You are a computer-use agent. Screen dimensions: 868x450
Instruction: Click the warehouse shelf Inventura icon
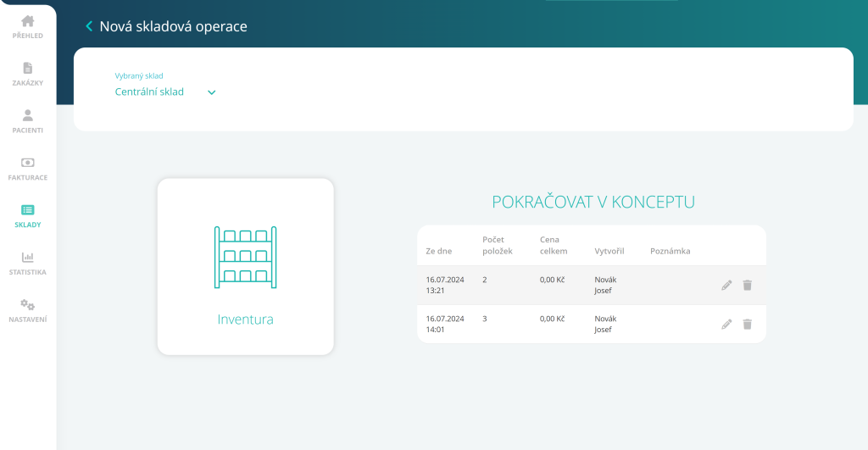[245, 258]
